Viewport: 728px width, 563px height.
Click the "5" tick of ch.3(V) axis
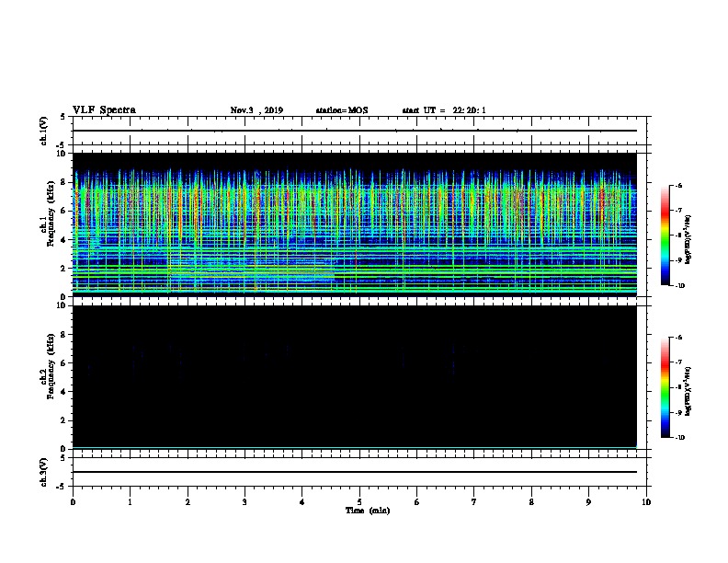point(63,458)
